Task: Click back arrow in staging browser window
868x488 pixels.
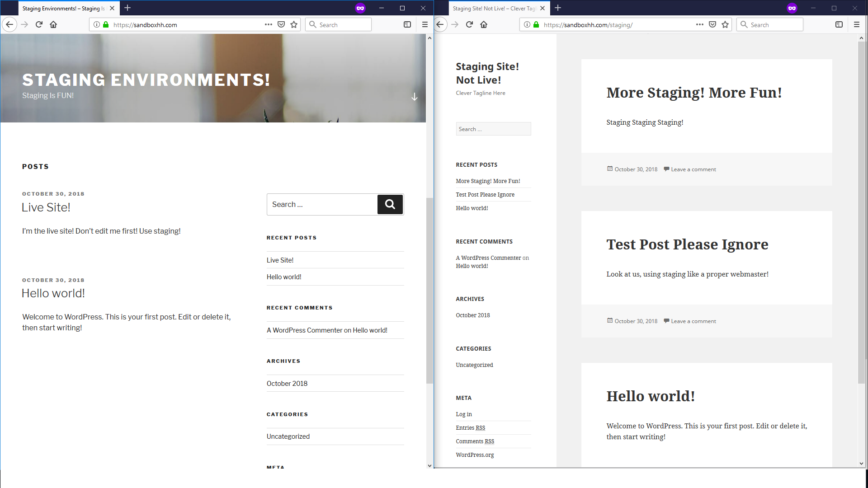Action: pos(440,25)
